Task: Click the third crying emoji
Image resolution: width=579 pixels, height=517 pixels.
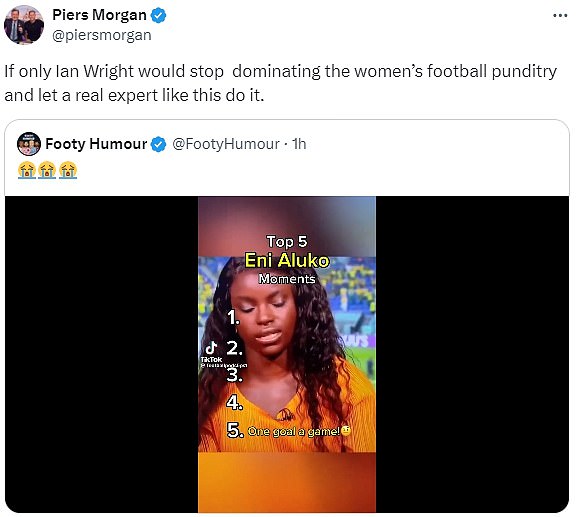Action: (68, 170)
